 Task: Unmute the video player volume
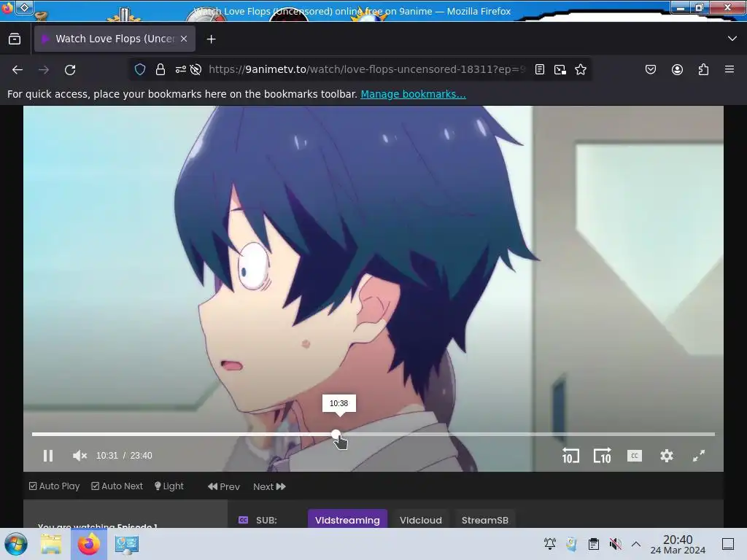pyautogui.click(x=80, y=456)
